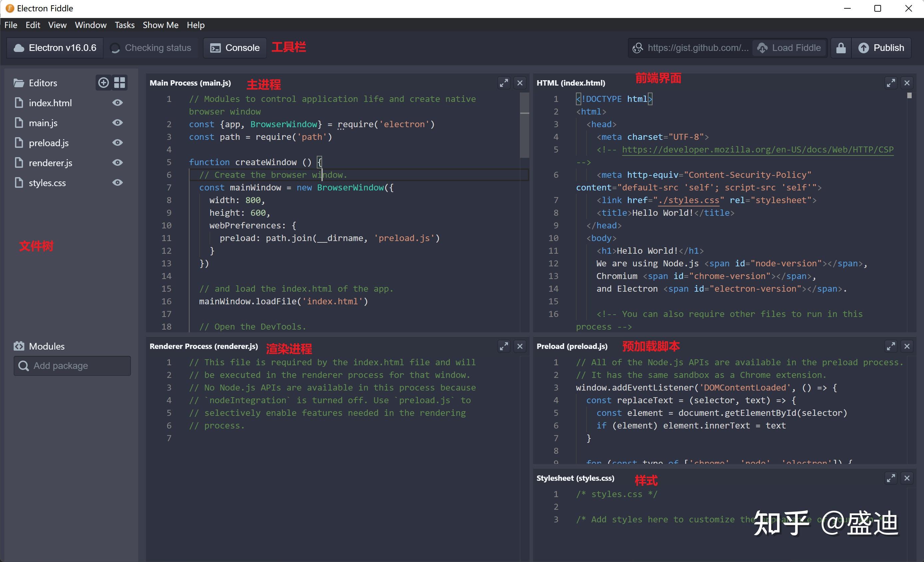The width and height of the screenshot is (924, 562).
Task: Select main.js in the Editors list
Action: coord(43,123)
